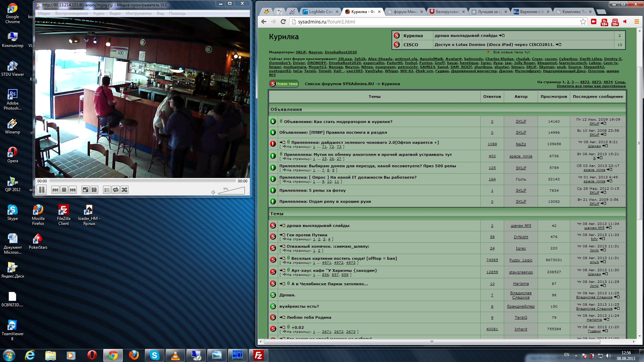
Task: Mute VLC audio via the speaker icon
Action: [x=213, y=192]
